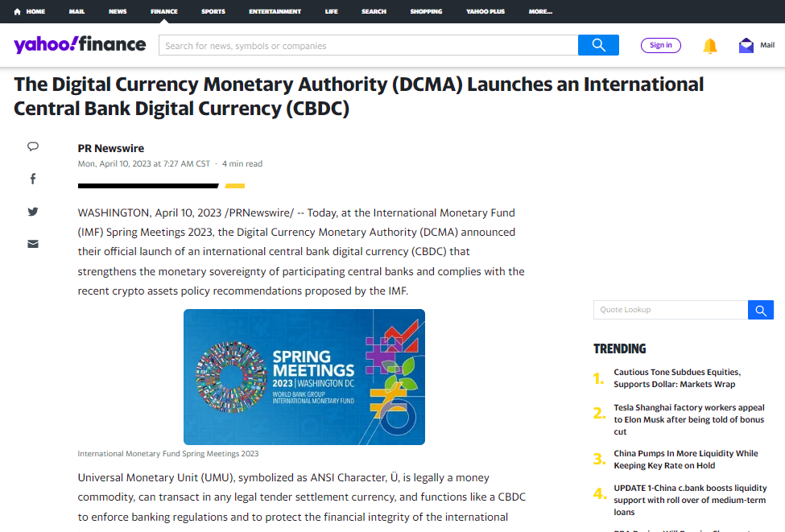The height and width of the screenshot is (532, 785).
Task: Open Life in the top navigation
Action: tap(332, 11)
